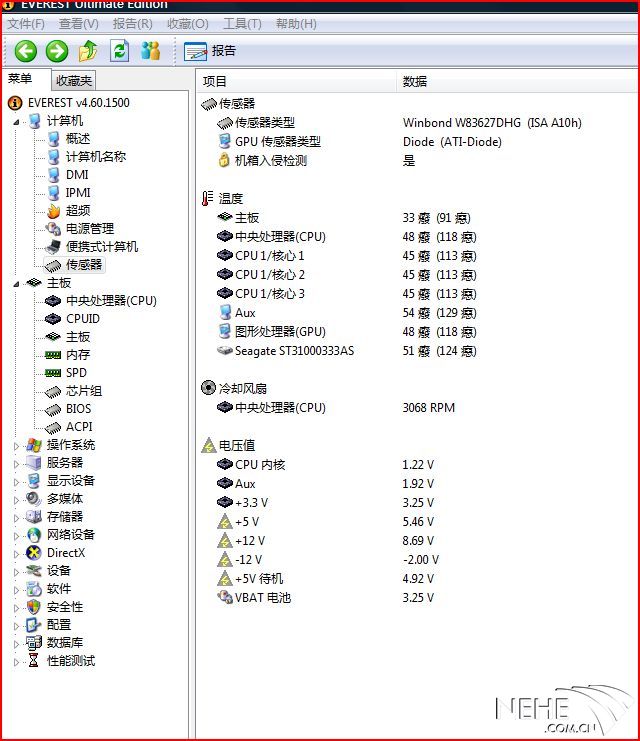Image resolution: width=640 pixels, height=741 pixels.
Task: Open the 帮助(H) menu
Action: pyautogui.click(x=296, y=24)
